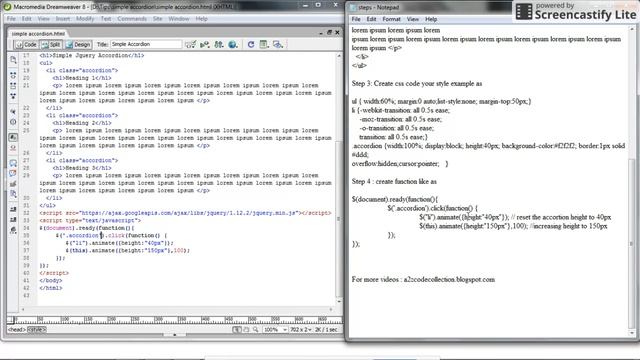Open the 100% zoom level dropdown
The height and width of the screenshot is (360, 640).
tap(275, 329)
